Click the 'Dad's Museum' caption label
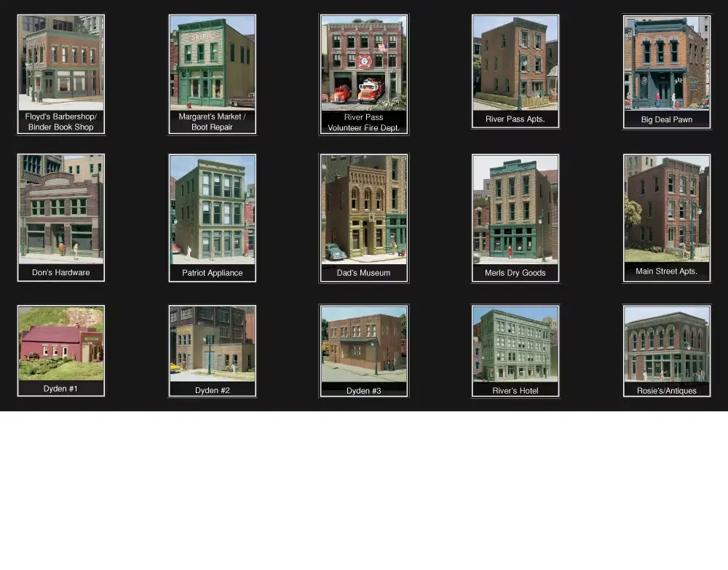The width and height of the screenshot is (728, 570). pos(363,273)
